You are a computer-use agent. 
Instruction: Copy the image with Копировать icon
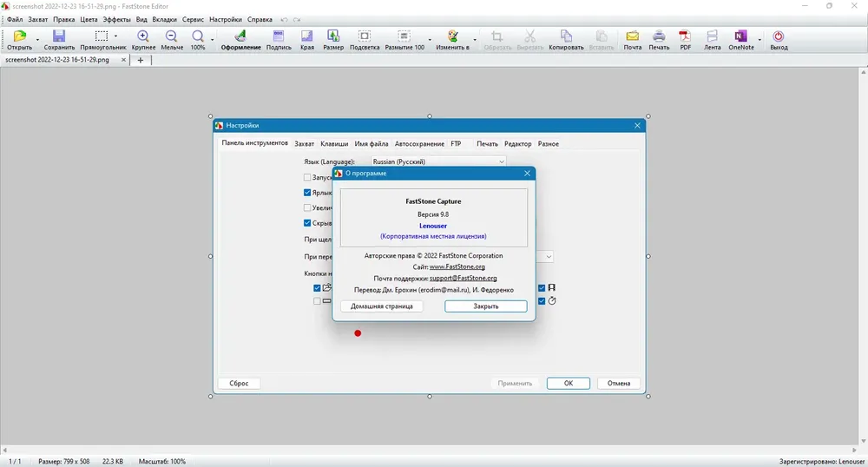[x=566, y=36]
